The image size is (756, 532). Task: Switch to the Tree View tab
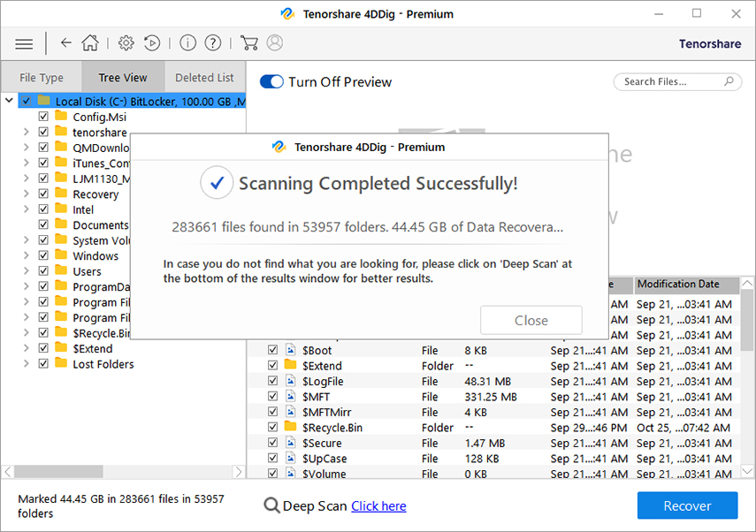tap(123, 77)
